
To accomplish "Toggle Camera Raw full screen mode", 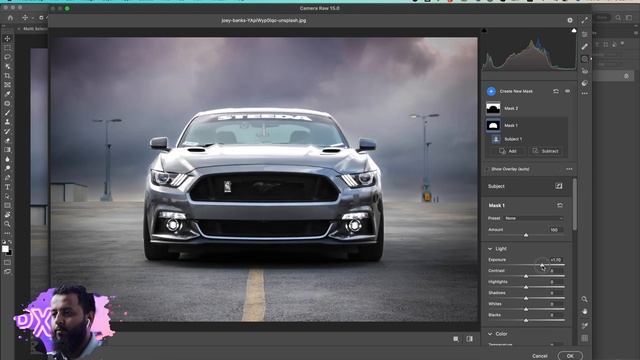I will 585,20.
